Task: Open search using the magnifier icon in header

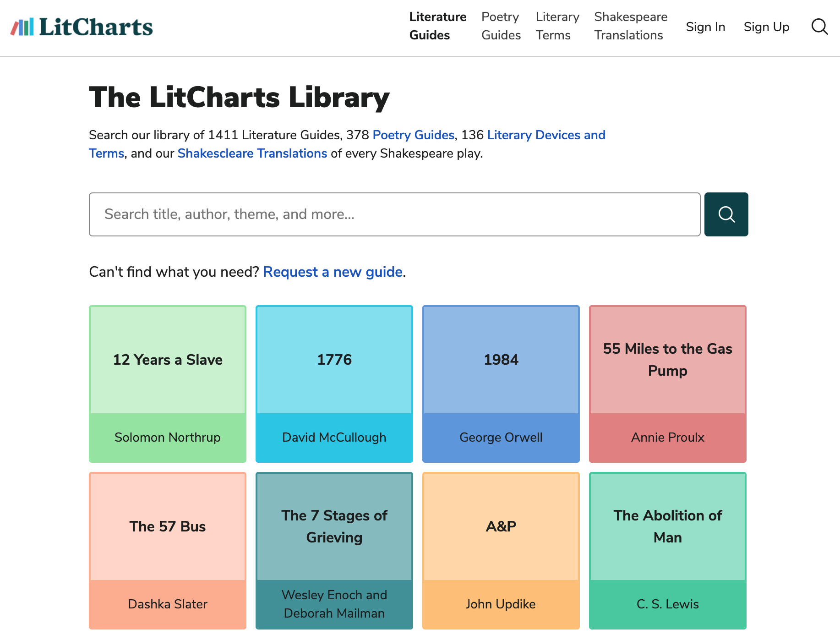Action: (819, 27)
